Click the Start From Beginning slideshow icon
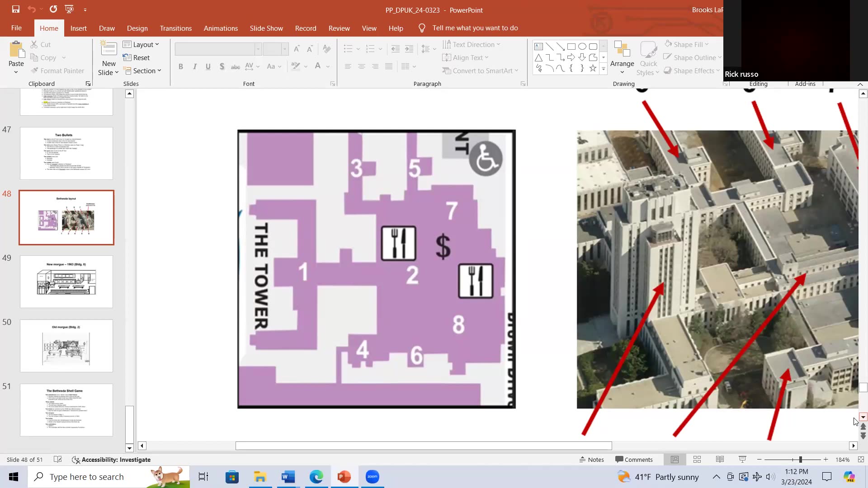868x488 pixels. pos(69,9)
